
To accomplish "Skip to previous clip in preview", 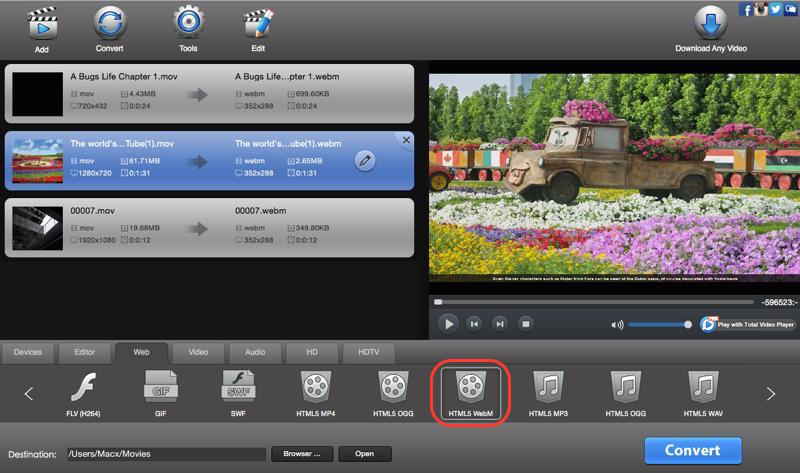I will pyautogui.click(x=474, y=324).
